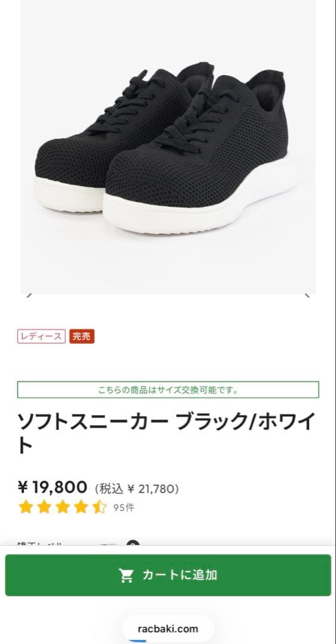Click the half-filled fifth rating star
Viewport: 336px width, 644px height.
100,507
